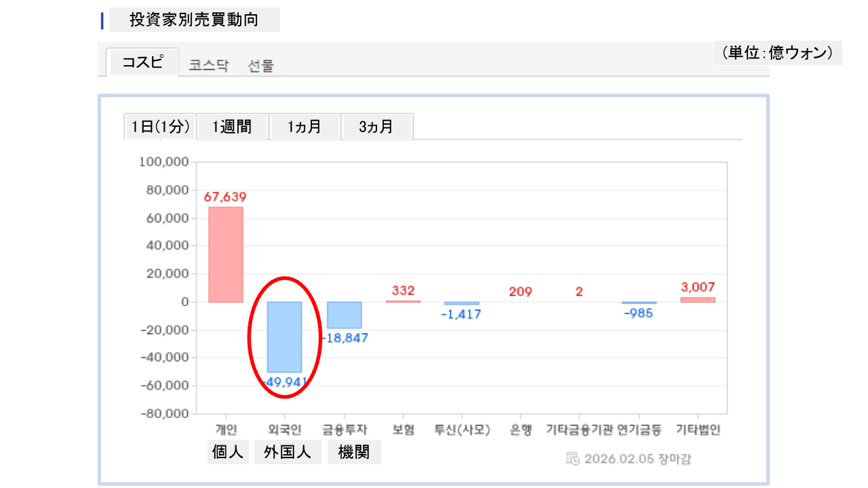868x488 pixels.
Task: Switch the chart to 1週間
Action: [232, 127]
